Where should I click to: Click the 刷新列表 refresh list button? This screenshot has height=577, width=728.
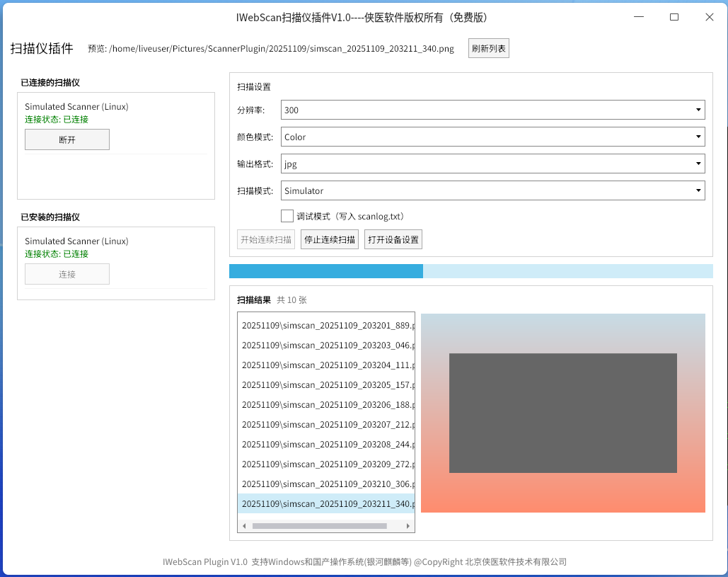[x=488, y=49]
